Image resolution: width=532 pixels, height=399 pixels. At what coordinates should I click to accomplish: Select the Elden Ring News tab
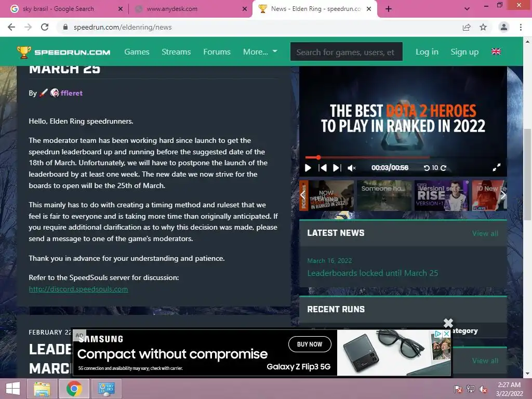click(315, 9)
